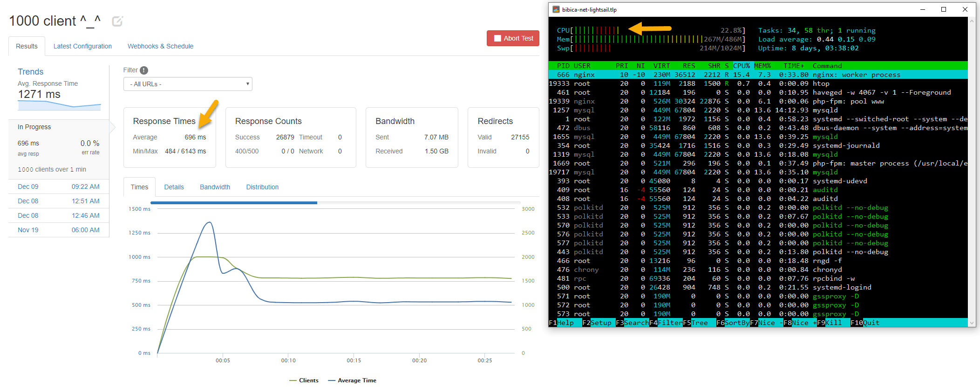Select the mysqld process row PID 1257

pos(758,110)
